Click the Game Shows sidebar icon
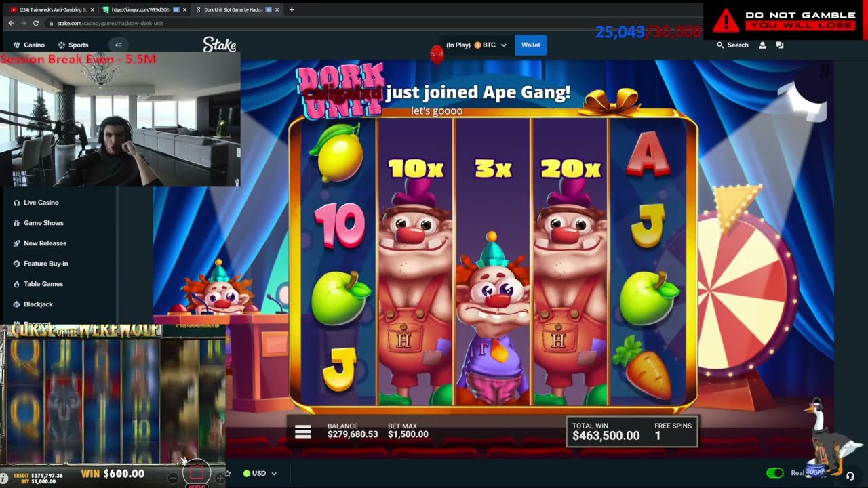The image size is (868, 488). coord(16,223)
